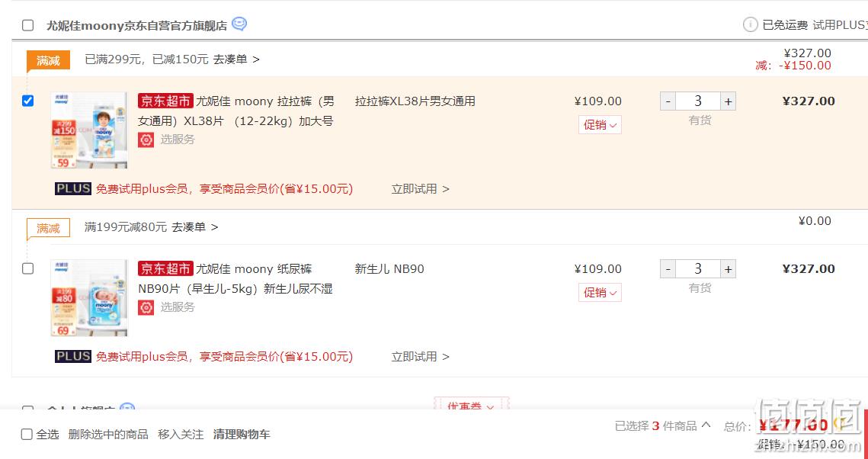Image resolution: width=868 pixels, height=459 pixels.
Task: Open the 尤妮佳moony京东自营官方旗舰店 store page
Action: click(x=136, y=25)
